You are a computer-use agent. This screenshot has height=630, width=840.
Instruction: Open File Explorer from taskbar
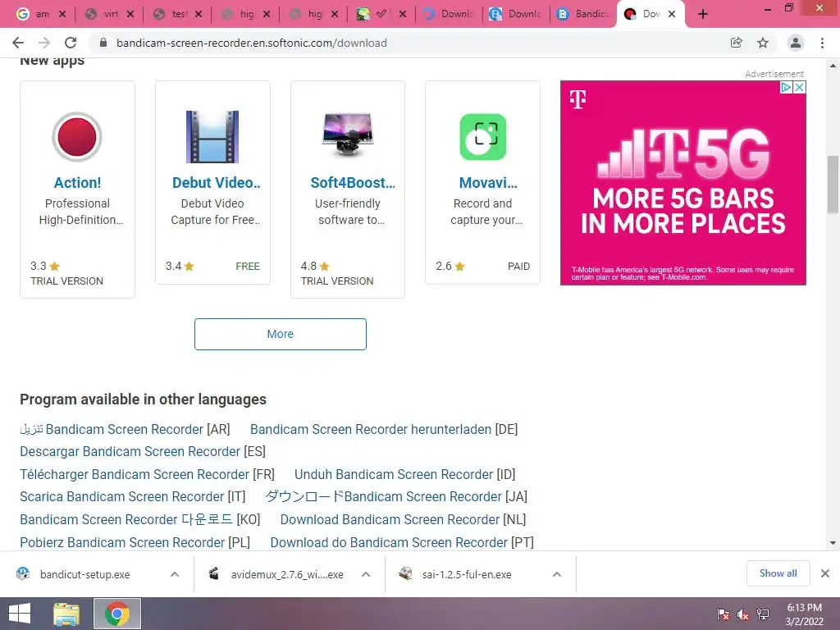pyautogui.click(x=66, y=614)
